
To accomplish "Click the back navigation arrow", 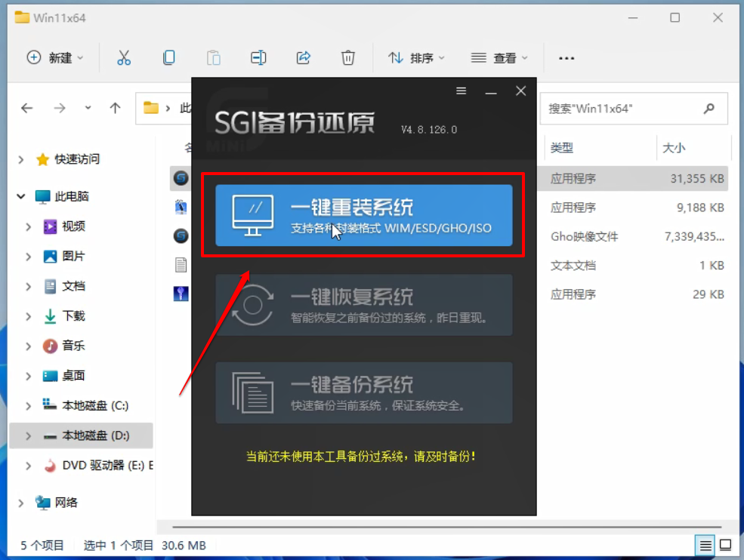I will tap(27, 108).
